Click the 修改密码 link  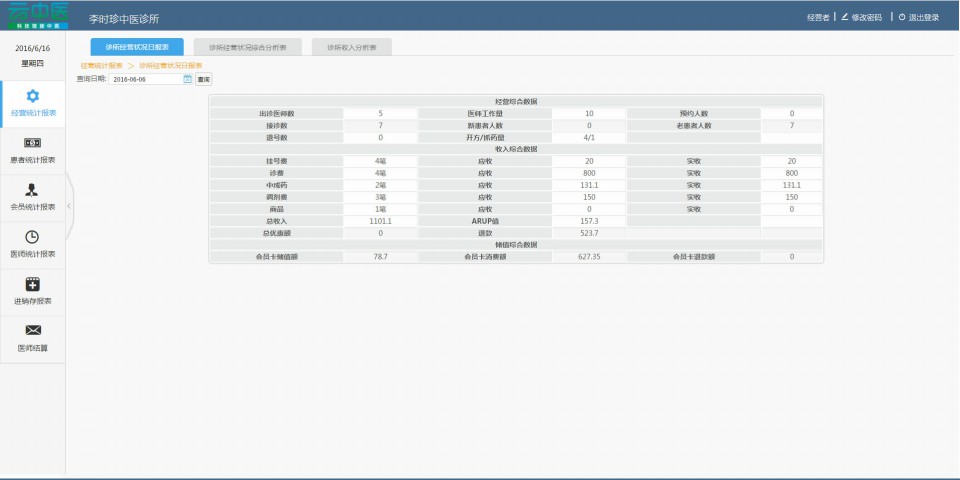(866, 17)
